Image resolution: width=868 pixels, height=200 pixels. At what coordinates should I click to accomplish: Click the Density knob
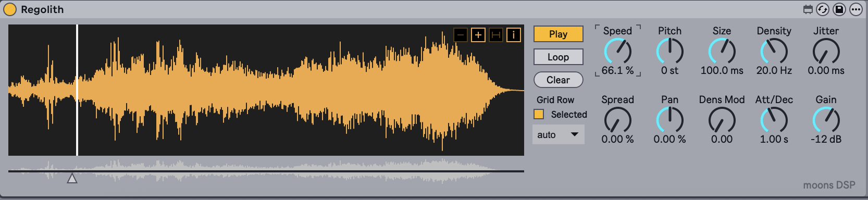(774, 51)
